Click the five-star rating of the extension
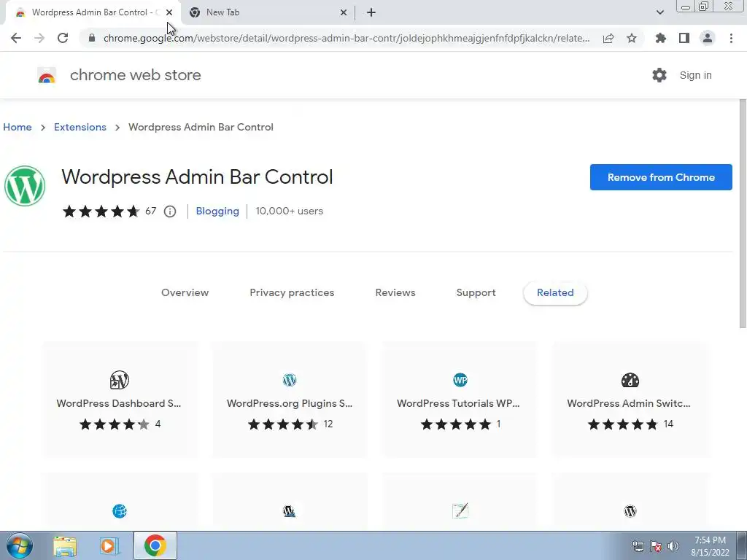The height and width of the screenshot is (560, 747). pos(101,211)
